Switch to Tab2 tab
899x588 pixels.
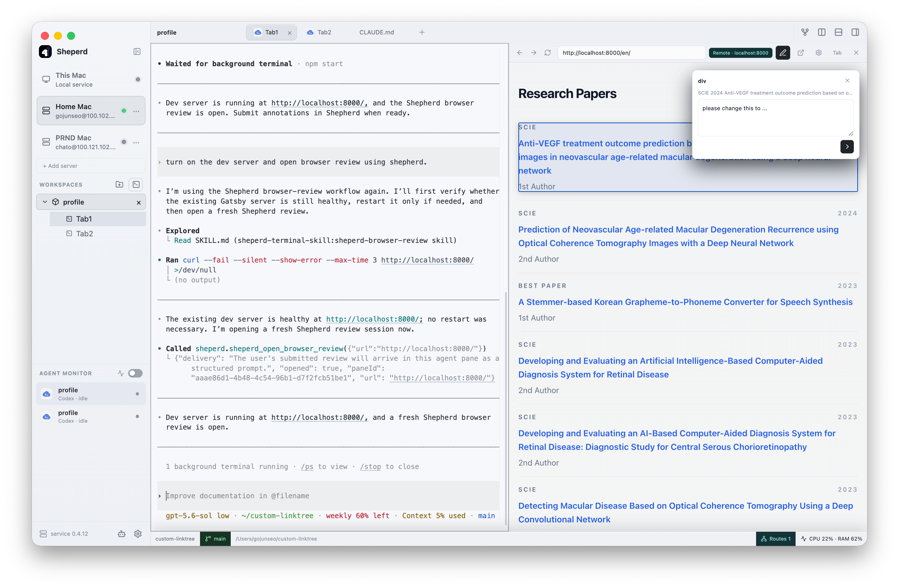pyautogui.click(x=319, y=32)
